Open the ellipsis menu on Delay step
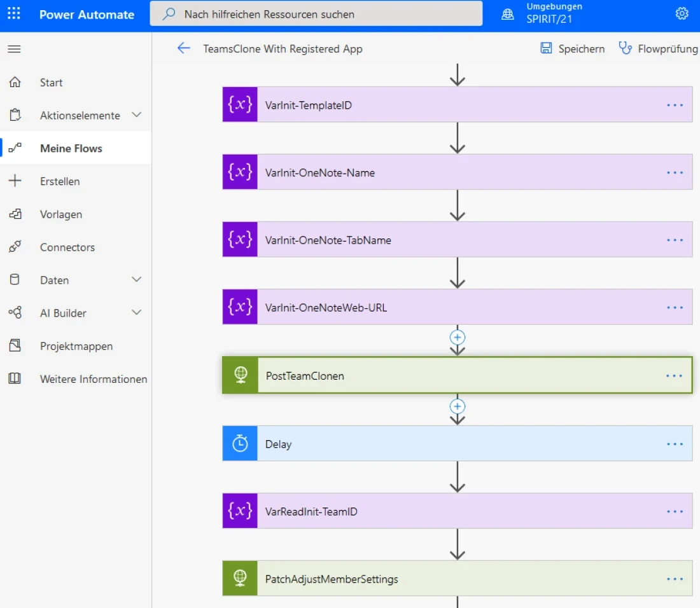The height and width of the screenshot is (608, 700). 675,444
